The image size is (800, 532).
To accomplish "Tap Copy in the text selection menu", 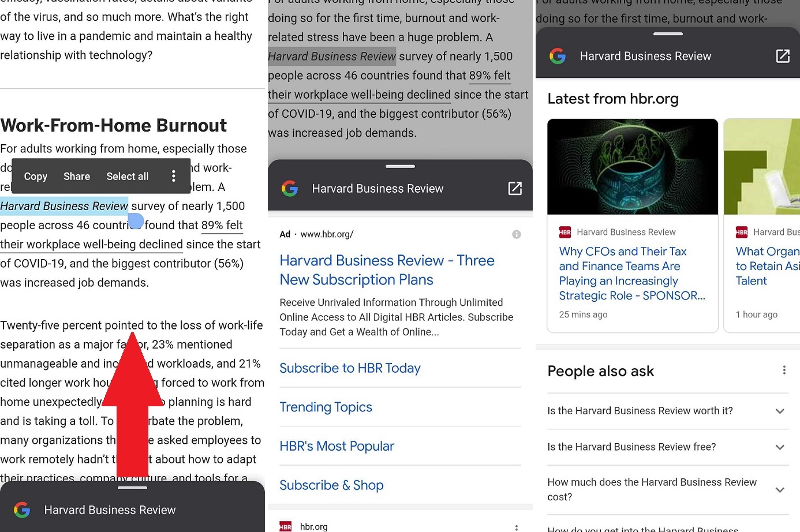I will click(x=36, y=176).
